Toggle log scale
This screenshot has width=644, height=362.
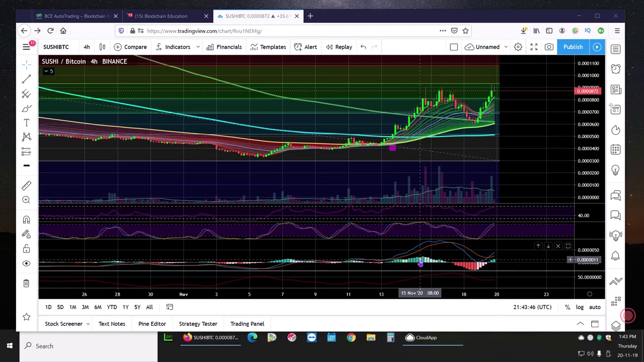tap(580, 307)
